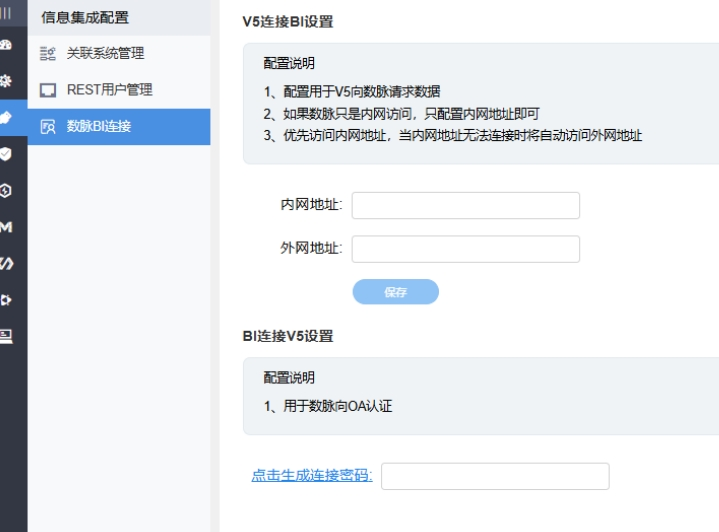Select the highlighted plug integration sidebar icon
This screenshot has height=532, width=719.
click(x=6, y=117)
